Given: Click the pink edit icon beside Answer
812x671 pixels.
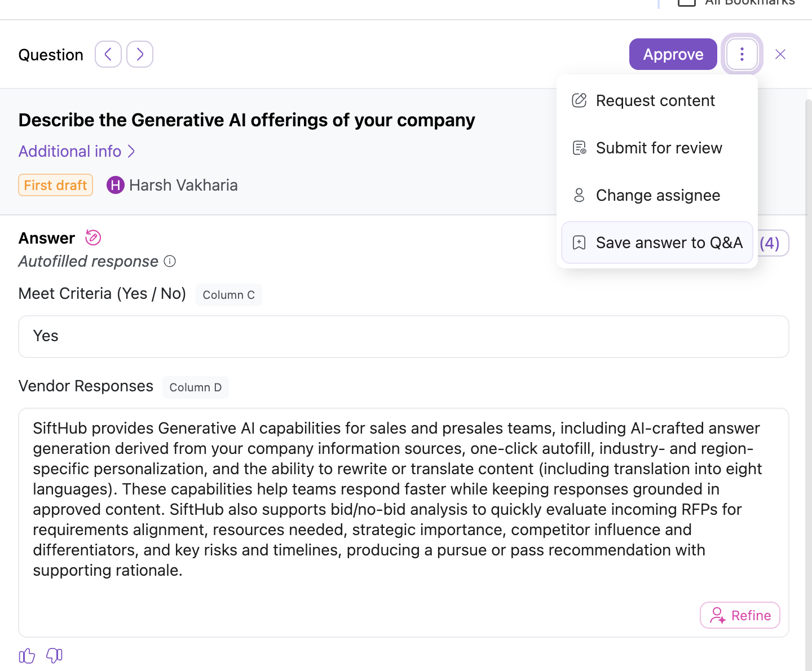Looking at the screenshot, I should pyautogui.click(x=93, y=238).
